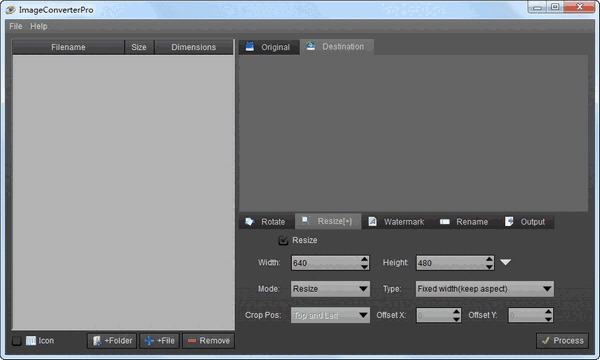The width and height of the screenshot is (600, 360).
Task: Select the Resize[+] settings tab
Action: coord(328,221)
